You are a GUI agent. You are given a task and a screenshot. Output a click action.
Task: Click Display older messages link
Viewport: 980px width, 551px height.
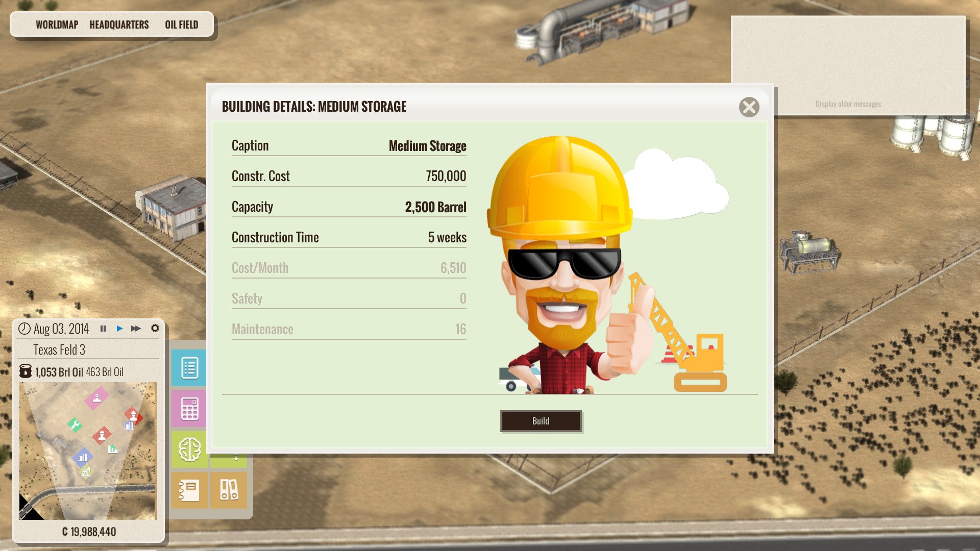(848, 104)
